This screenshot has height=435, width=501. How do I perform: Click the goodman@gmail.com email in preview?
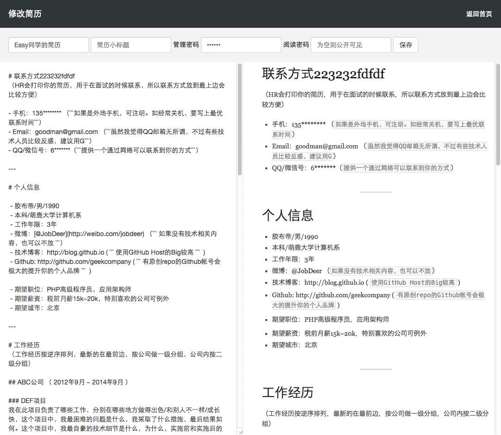pyautogui.click(x=326, y=146)
